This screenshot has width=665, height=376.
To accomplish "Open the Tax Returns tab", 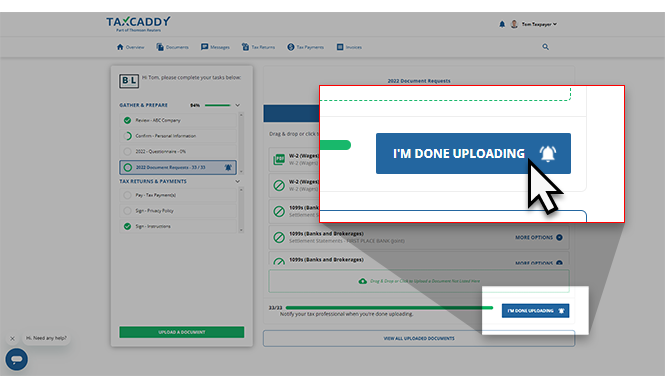I will pyautogui.click(x=258, y=47).
